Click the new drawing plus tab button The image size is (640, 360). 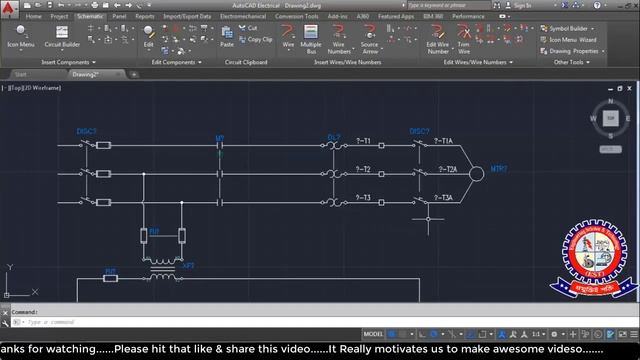(133, 74)
